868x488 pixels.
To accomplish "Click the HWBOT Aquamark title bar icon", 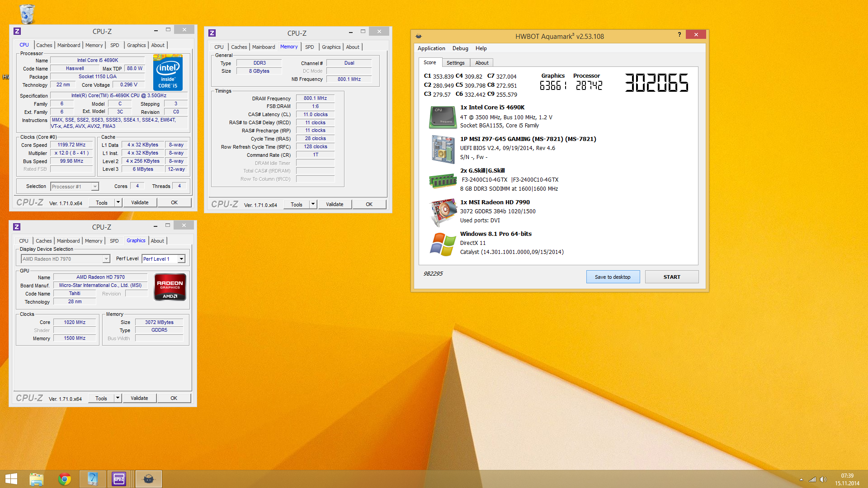I will [x=419, y=36].
